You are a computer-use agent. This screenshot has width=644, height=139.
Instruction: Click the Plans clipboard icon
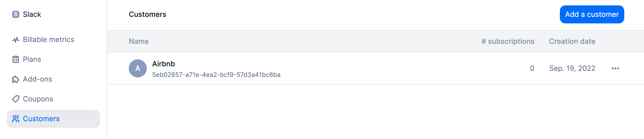(x=15, y=60)
